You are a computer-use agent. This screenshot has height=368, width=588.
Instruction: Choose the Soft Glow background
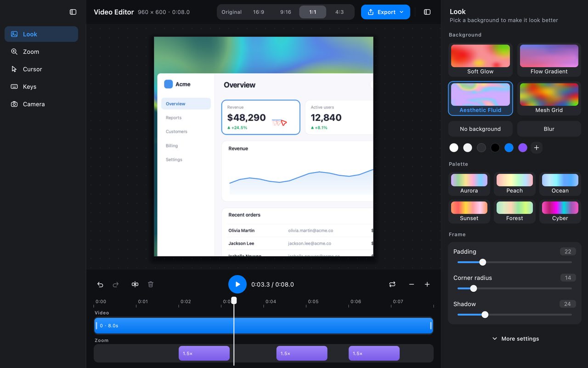coord(481,60)
